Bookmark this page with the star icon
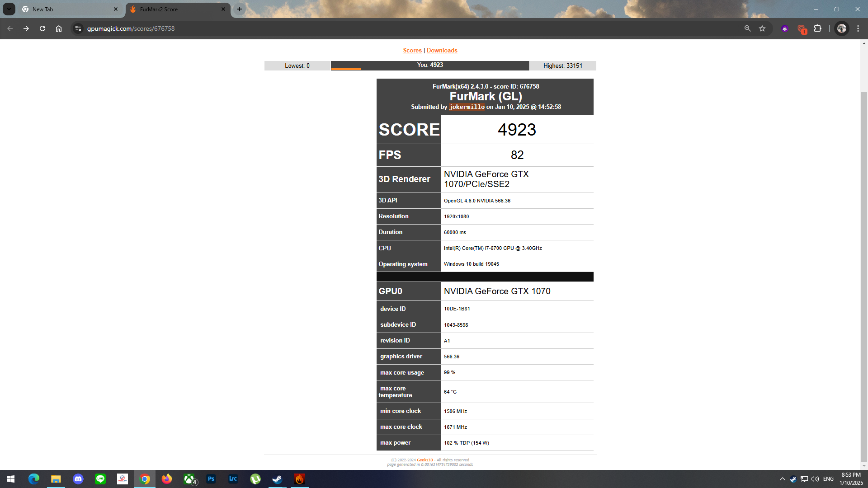This screenshot has height=488, width=868. click(762, 28)
